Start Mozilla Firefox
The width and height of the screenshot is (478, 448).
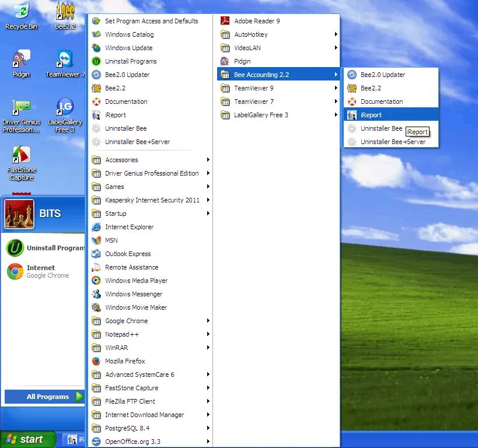[150, 361]
